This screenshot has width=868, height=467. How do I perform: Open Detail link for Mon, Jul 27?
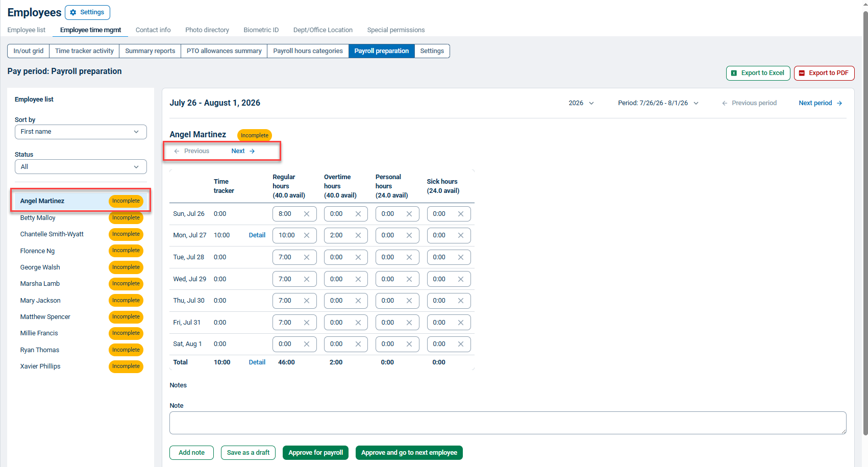[257, 235]
